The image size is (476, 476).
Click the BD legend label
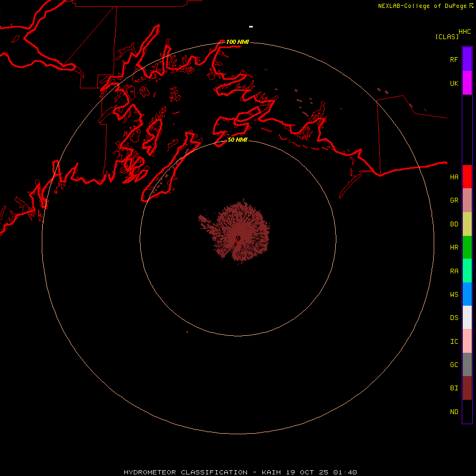(x=454, y=224)
